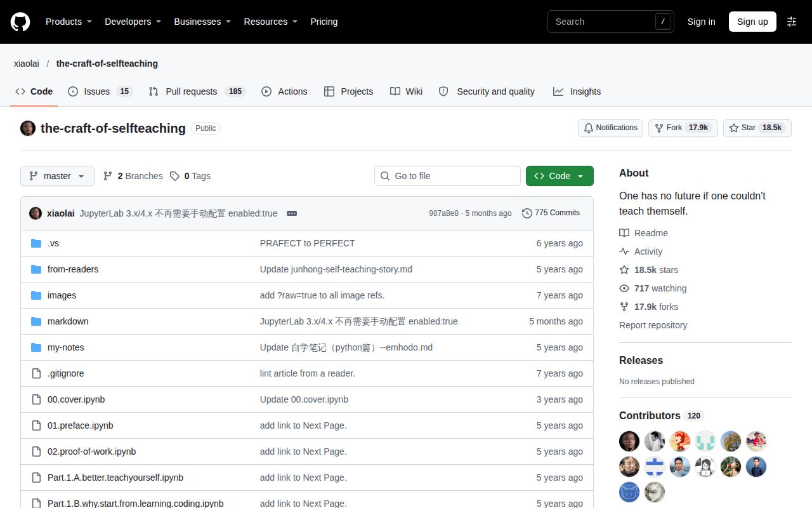This screenshot has height=508, width=812.
Task: Switch to the Issues tab
Action: (100, 91)
